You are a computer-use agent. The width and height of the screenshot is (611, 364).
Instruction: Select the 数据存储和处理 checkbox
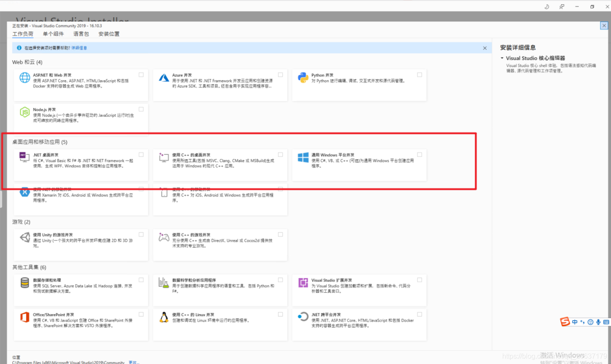pyautogui.click(x=141, y=280)
